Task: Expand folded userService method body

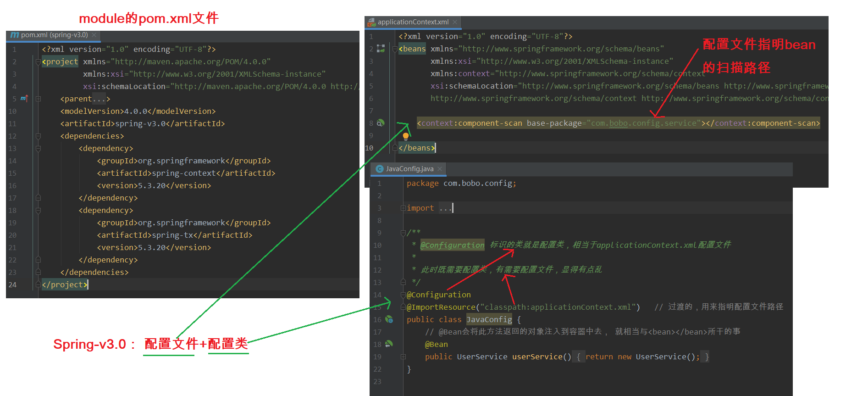Action: tap(403, 357)
